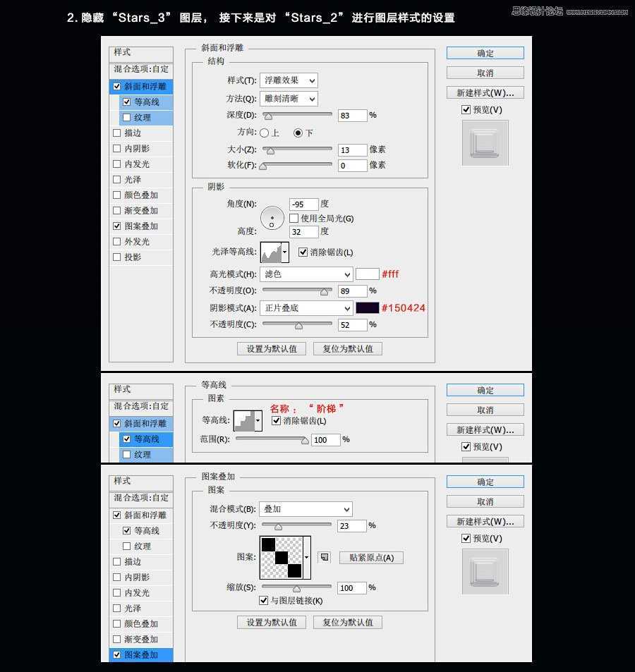Click the style preview thumbnail near 确定 button

tap(485, 143)
